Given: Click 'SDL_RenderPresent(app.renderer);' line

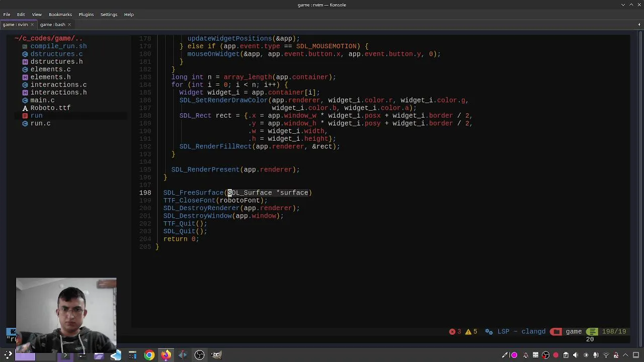Looking at the screenshot, I should 235,169.
